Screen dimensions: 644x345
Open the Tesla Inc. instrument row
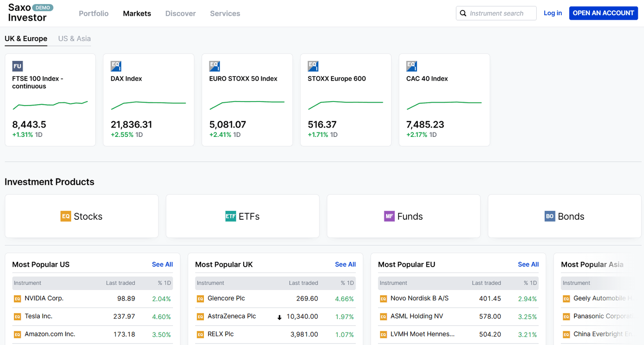(93, 316)
